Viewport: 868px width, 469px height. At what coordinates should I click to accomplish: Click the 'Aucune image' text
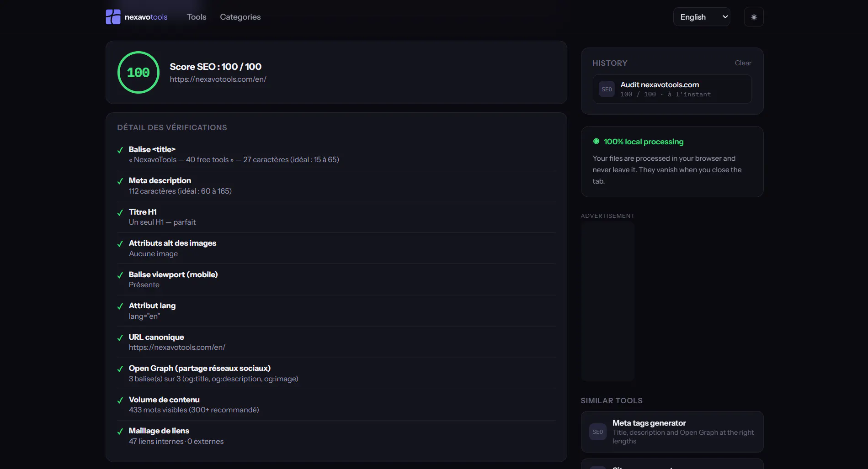coord(153,253)
